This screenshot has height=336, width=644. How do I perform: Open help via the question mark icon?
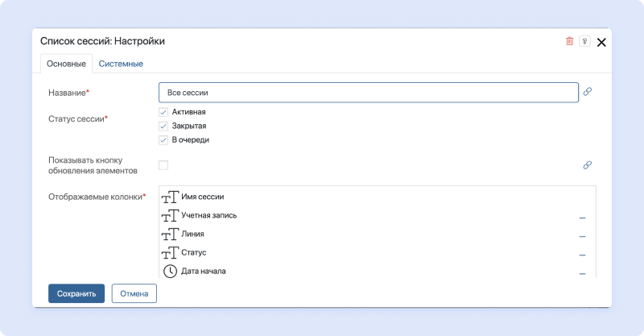584,41
